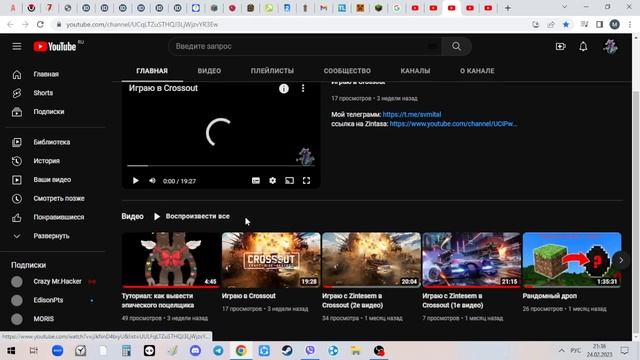Open Telegram from the taskbar
The height and width of the screenshot is (360, 640).
tap(218, 351)
